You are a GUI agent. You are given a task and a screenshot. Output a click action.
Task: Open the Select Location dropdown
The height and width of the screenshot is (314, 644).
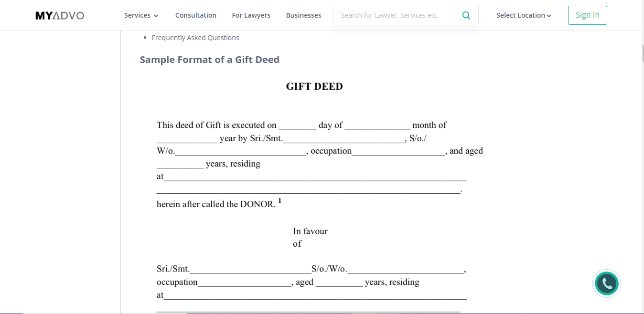tap(523, 15)
